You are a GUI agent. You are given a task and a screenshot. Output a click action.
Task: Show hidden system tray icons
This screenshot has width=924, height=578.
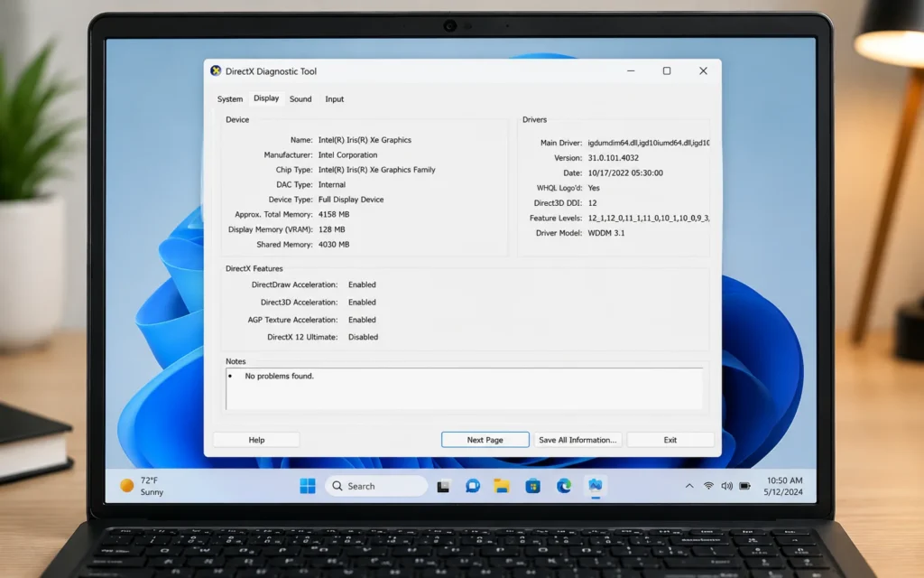click(x=688, y=486)
